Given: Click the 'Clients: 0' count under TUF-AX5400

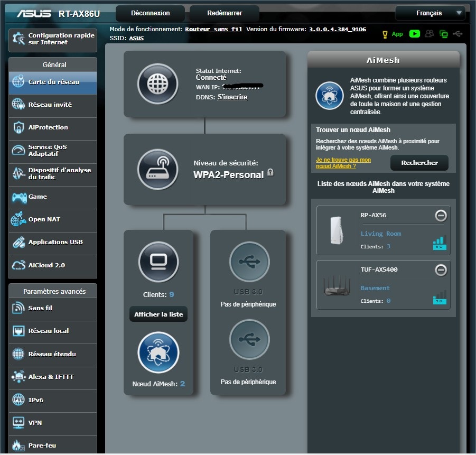Looking at the screenshot, I should [375, 301].
